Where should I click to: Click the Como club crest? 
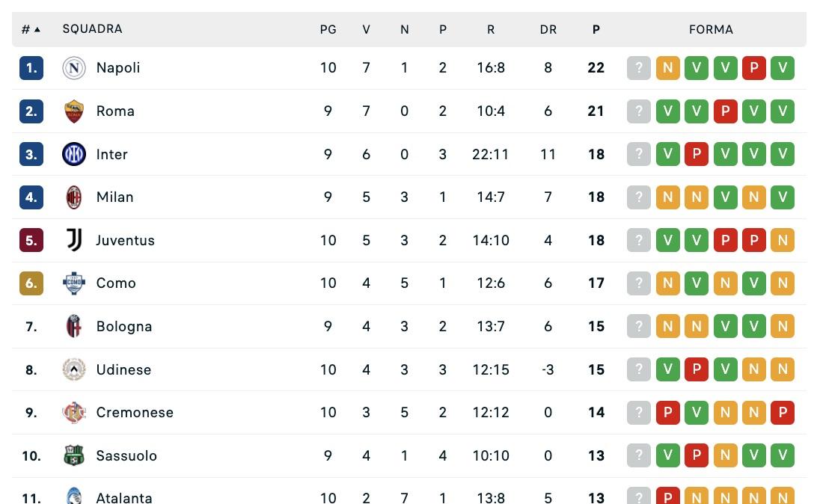[74, 283]
